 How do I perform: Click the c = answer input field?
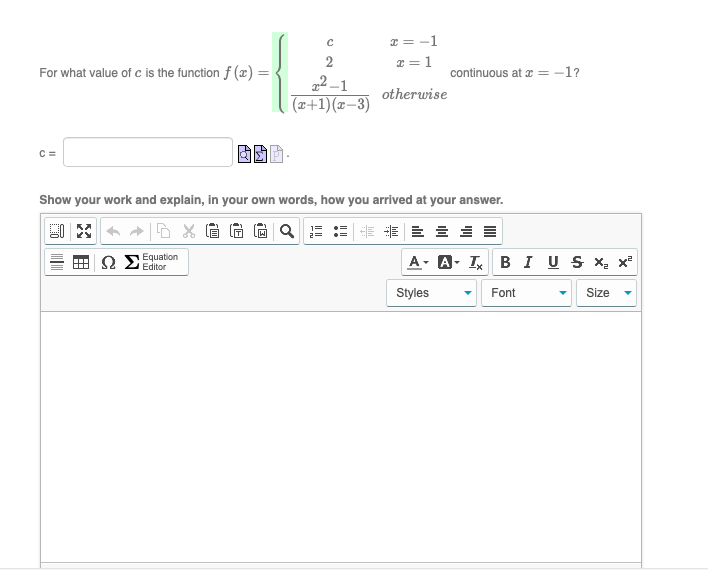(148, 152)
